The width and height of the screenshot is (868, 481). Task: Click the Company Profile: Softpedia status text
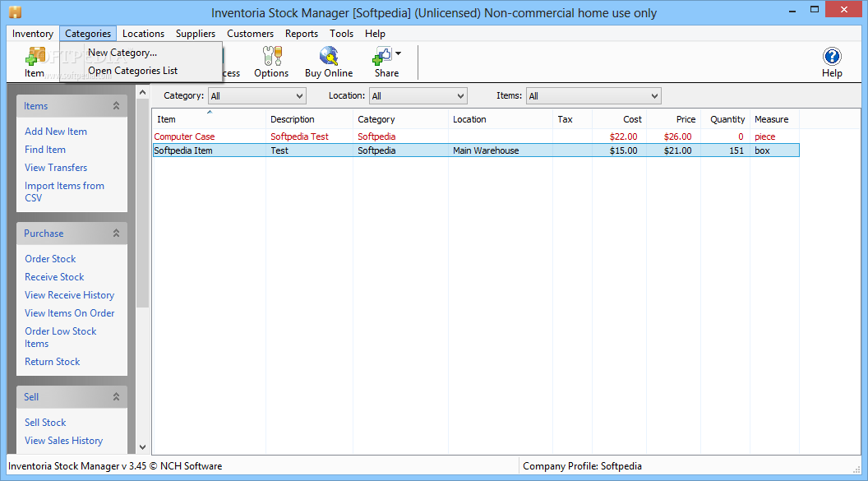[582, 466]
